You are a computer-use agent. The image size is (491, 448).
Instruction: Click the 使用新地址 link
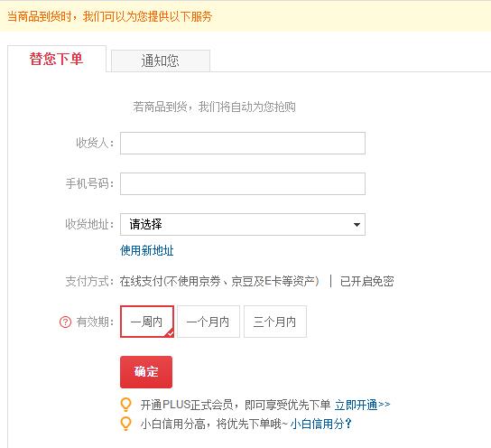coord(147,250)
